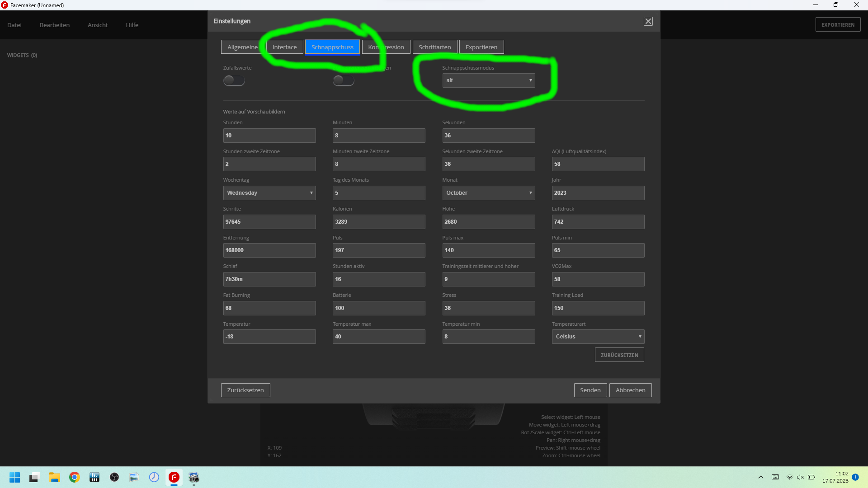Switch to the Schriftarten tab
This screenshot has width=868, height=488.
[x=434, y=47]
